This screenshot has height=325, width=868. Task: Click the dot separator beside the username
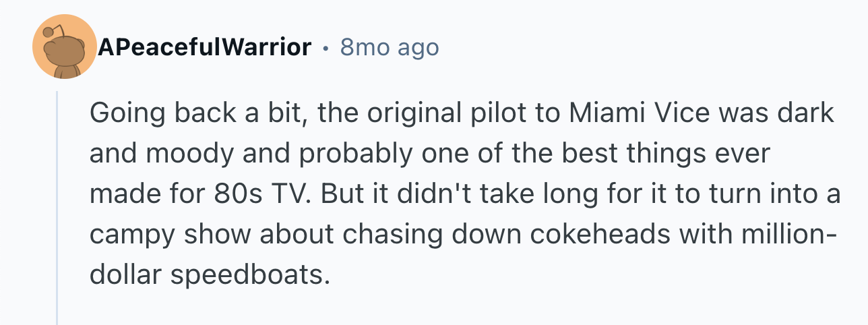tap(325, 48)
